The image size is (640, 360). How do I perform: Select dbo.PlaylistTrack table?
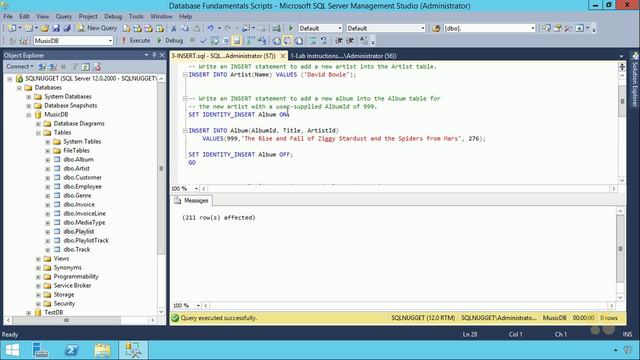pos(86,240)
